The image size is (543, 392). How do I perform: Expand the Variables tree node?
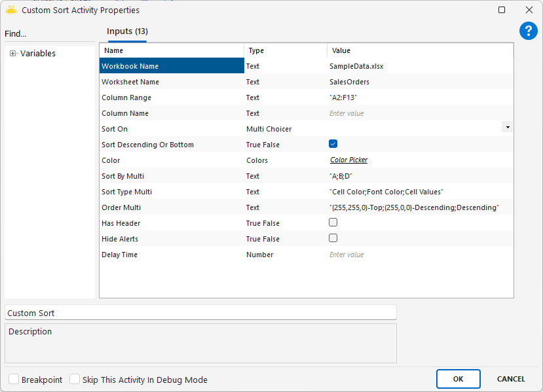(12, 54)
